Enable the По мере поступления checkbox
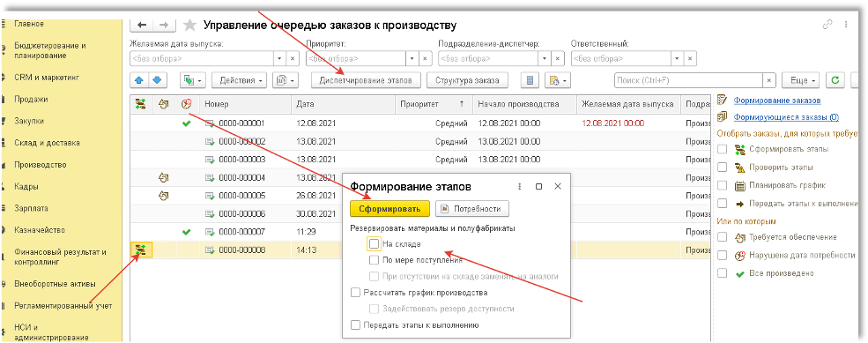Image resolution: width=868 pixels, height=343 pixels. [x=375, y=259]
